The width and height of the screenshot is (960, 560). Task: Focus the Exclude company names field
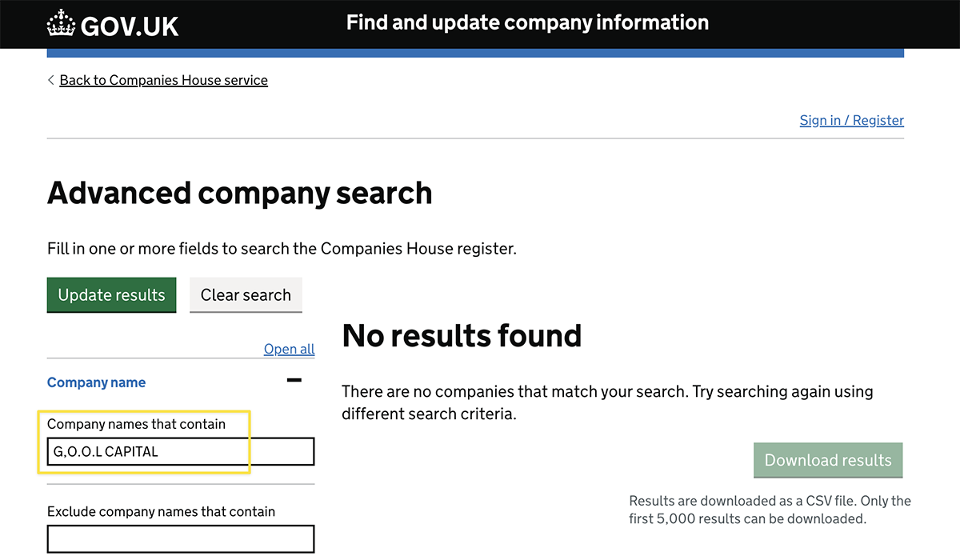click(181, 538)
